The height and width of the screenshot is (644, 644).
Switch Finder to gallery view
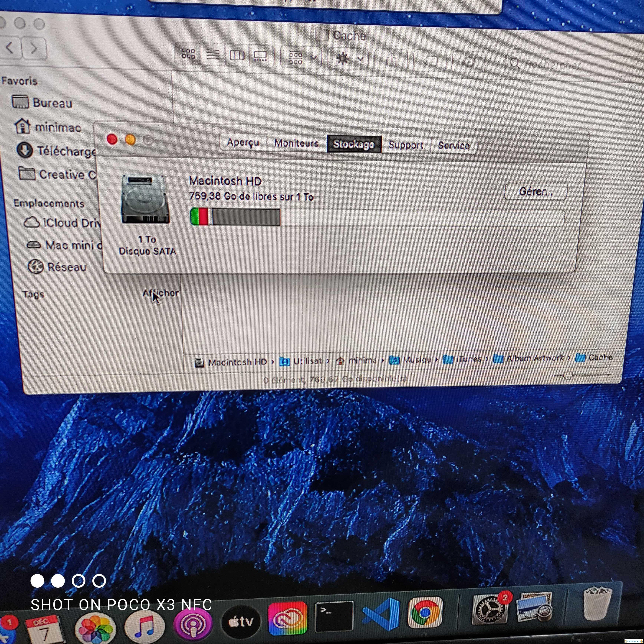pyautogui.click(x=261, y=56)
